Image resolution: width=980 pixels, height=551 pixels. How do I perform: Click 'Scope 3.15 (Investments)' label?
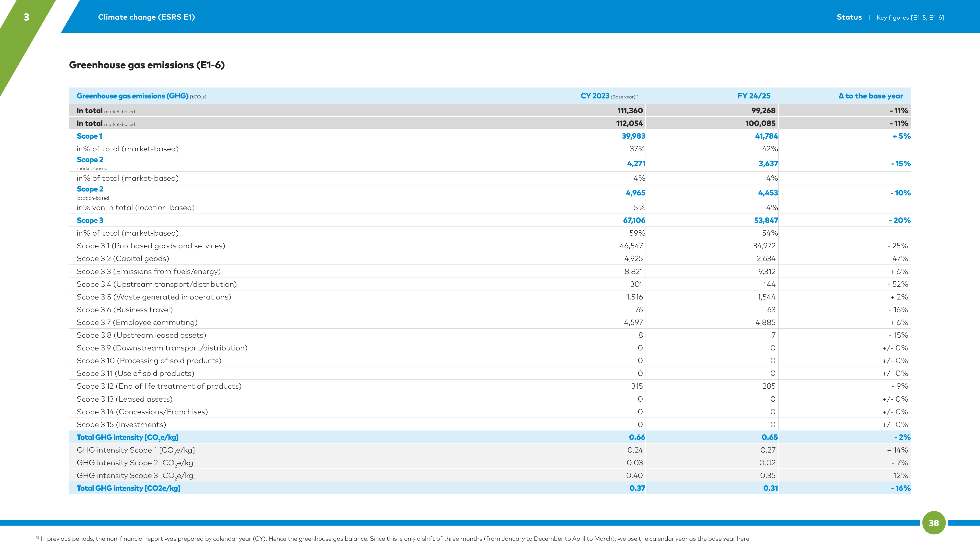tap(121, 424)
